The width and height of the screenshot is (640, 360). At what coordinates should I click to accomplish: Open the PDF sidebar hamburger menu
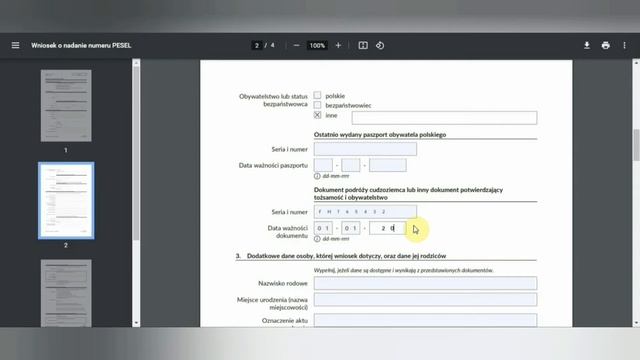tap(16, 45)
